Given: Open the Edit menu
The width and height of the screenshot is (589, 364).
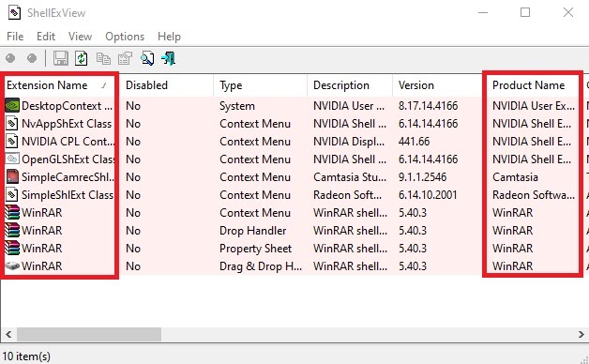Looking at the screenshot, I should (x=46, y=37).
